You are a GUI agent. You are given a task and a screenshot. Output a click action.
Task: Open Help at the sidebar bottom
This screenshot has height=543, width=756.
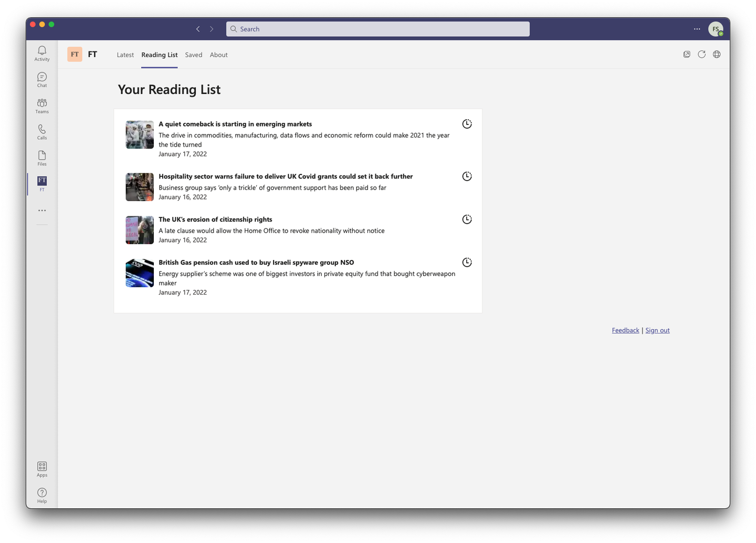click(42, 495)
